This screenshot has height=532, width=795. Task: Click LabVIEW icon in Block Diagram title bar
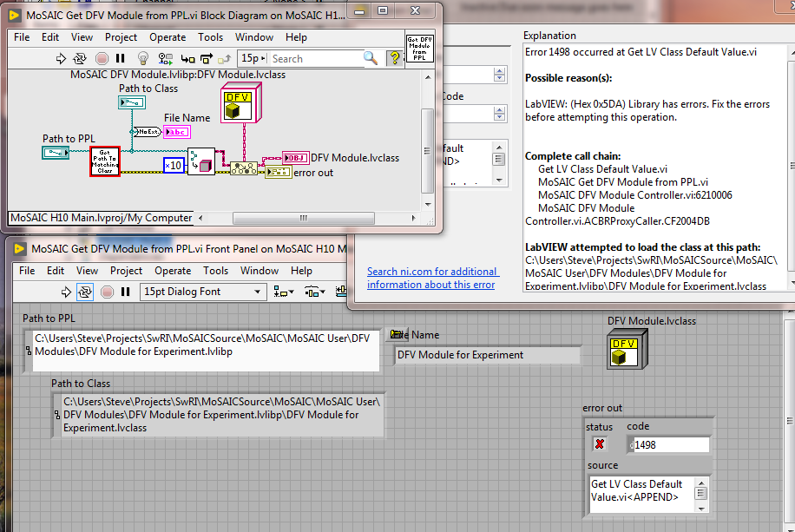coord(14,16)
